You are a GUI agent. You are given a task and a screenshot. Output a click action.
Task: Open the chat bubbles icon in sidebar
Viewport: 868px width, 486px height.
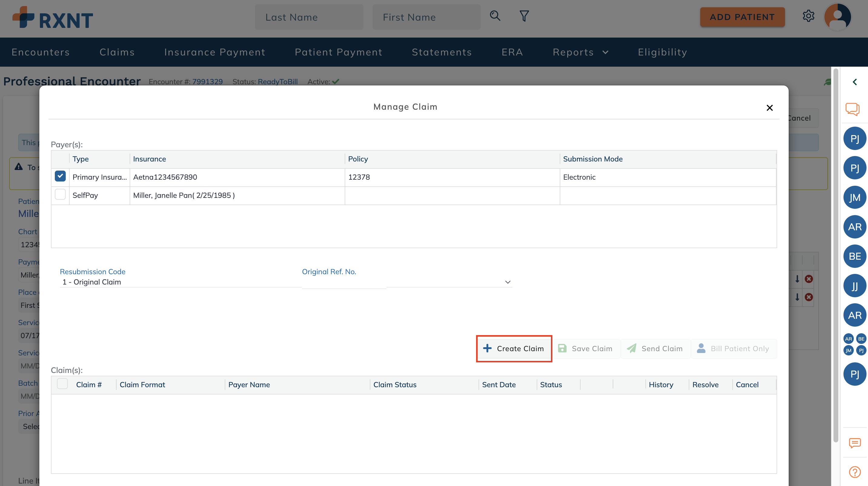click(852, 109)
